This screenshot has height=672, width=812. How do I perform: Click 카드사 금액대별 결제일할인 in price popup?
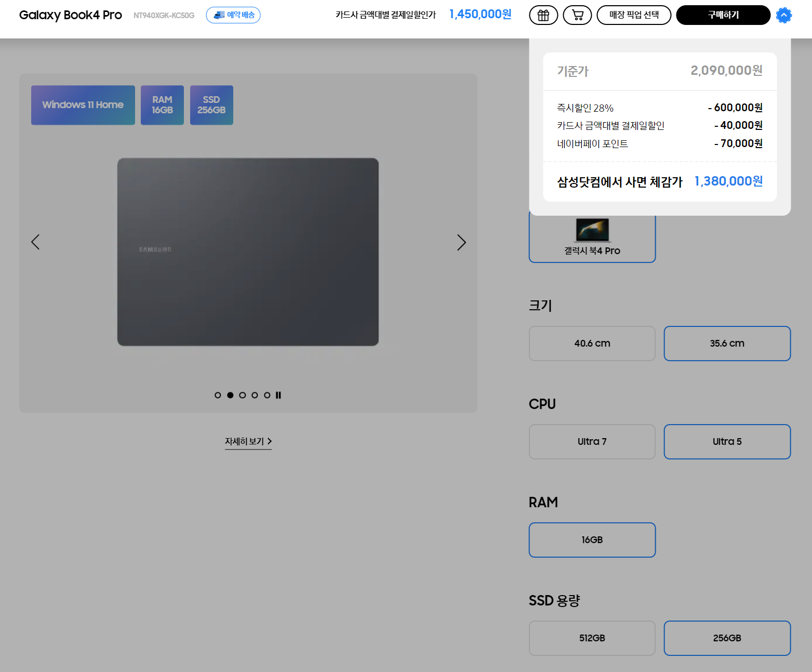(x=611, y=126)
